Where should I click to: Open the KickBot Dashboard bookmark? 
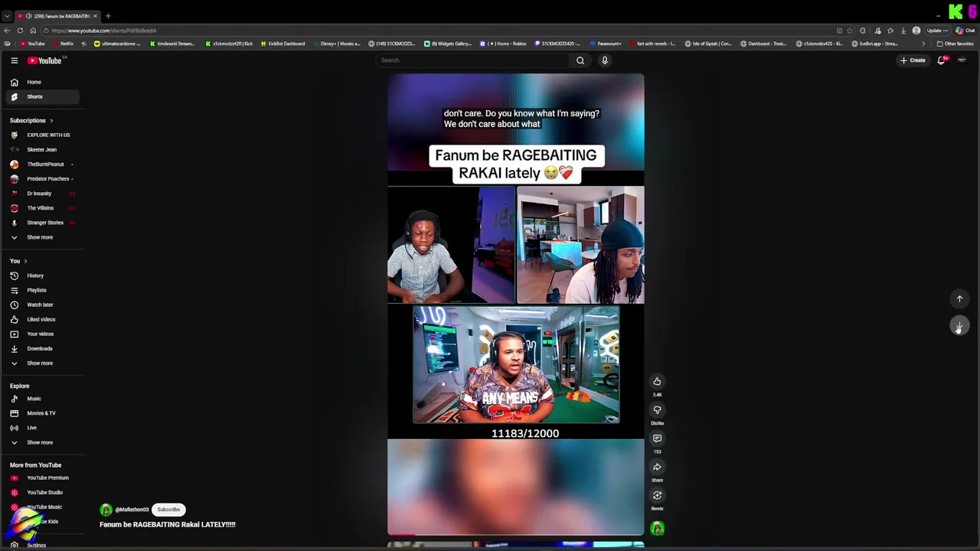[283, 44]
